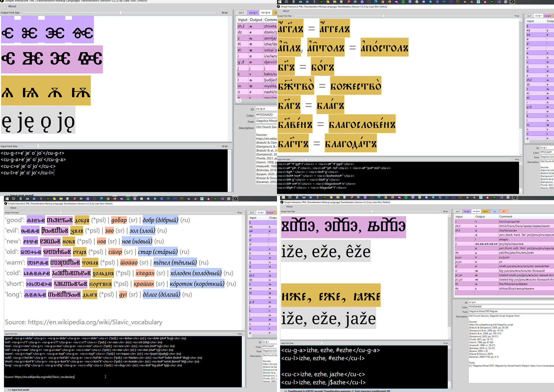Open Visual Studio from taskbar above 88 pt window
Screen dimensions: 554x392
pos(501,197)
